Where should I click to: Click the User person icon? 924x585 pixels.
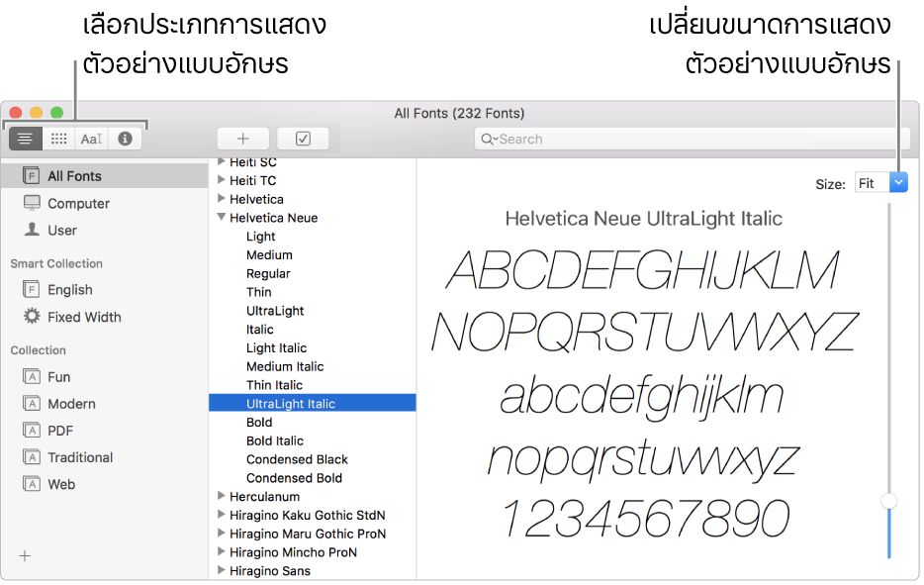click(32, 230)
